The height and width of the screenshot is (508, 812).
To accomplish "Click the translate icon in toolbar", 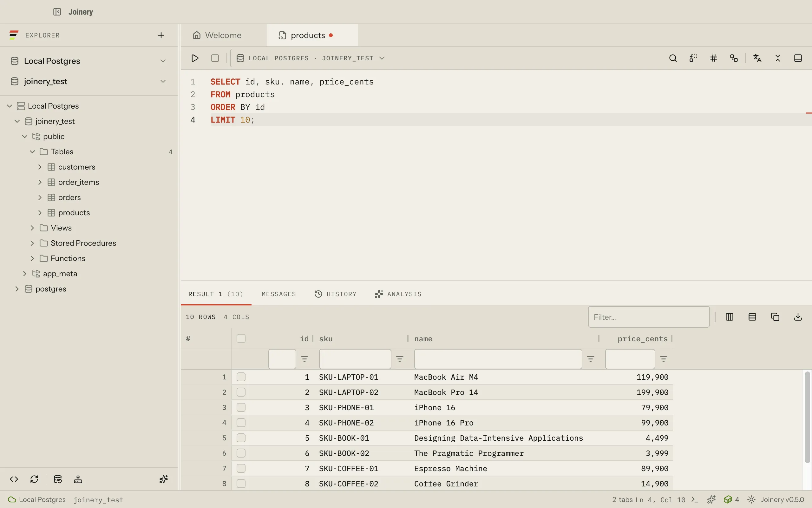I will (757, 58).
